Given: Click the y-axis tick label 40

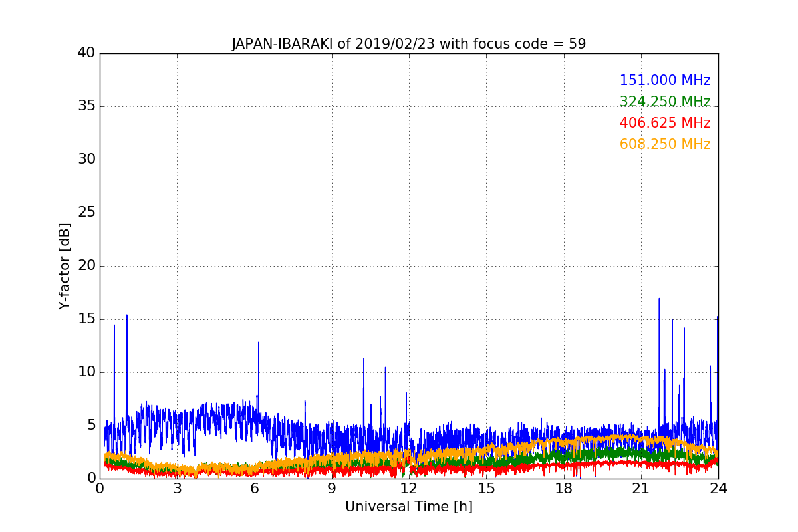Looking at the screenshot, I should 86,53.
